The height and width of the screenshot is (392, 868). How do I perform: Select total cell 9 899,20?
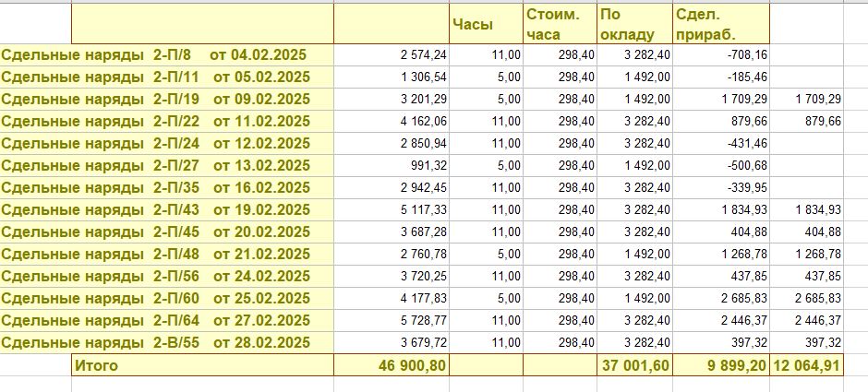[721, 365]
